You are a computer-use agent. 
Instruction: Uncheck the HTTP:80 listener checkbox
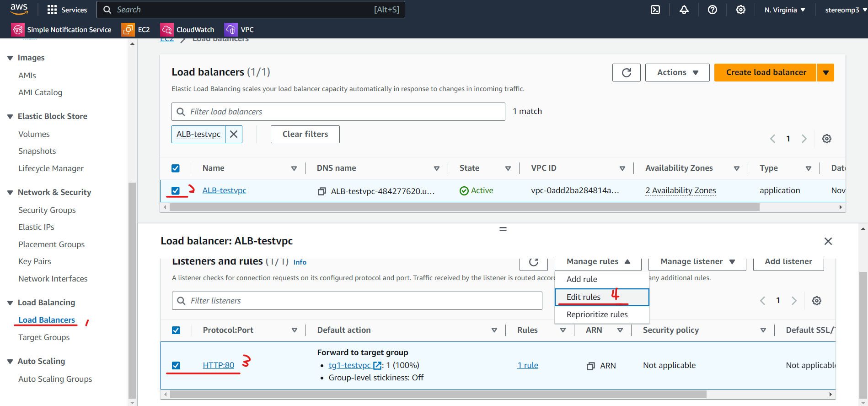click(x=176, y=366)
